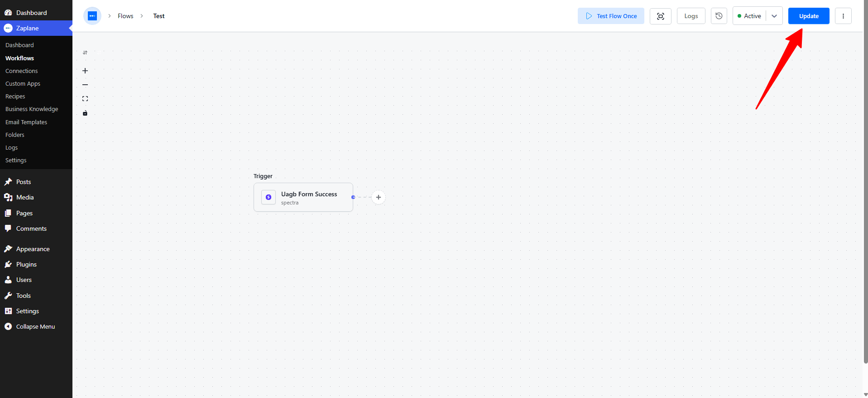Click the Collapse Menu arrow icon
The image size is (868, 398).
click(8, 326)
